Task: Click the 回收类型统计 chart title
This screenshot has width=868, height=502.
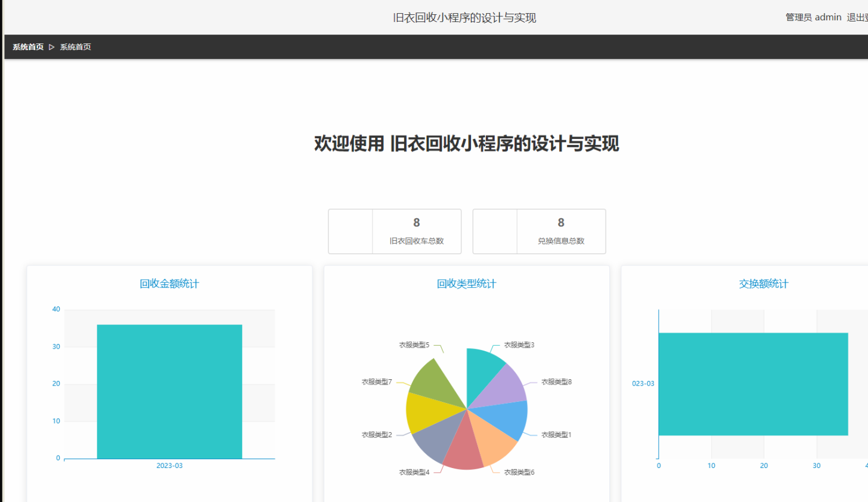Action: pos(466,284)
